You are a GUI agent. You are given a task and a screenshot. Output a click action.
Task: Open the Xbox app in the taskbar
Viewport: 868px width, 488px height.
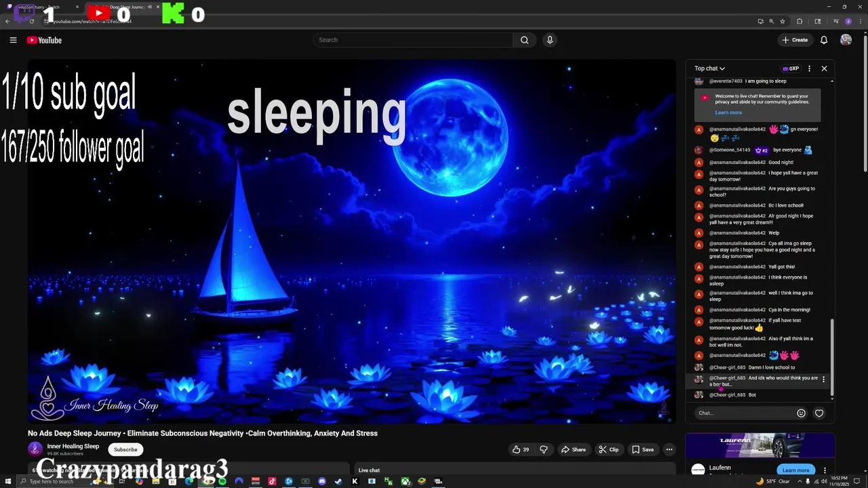[405, 481]
